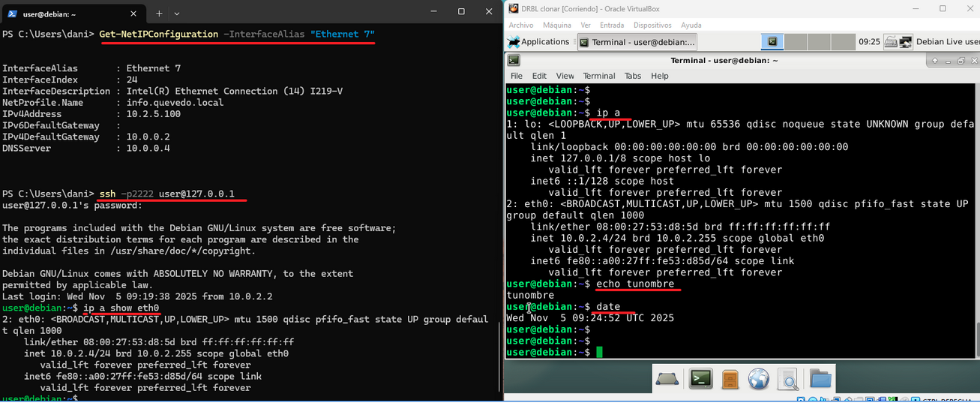Click the Show Desktop icon in the Xfce dock
980x403 pixels.
point(667,380)
